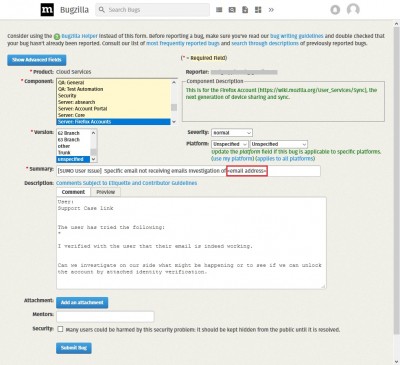
Task: Select 'Security' in component list
Action: point(113,95)
